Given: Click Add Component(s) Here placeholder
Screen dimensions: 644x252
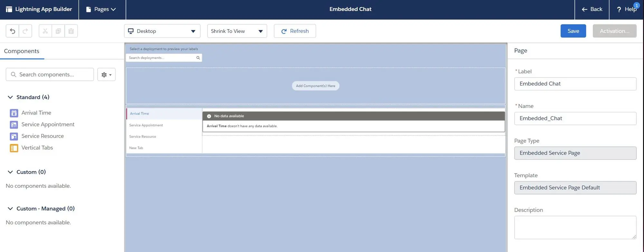Looking at the screenshot, I should (x=316, y=86).
